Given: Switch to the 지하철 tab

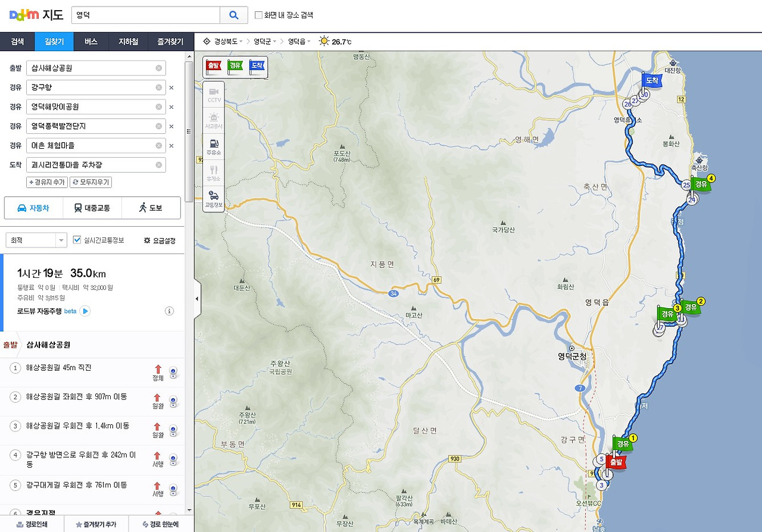Looking at the screenshot, I should (x=129, y=42).
